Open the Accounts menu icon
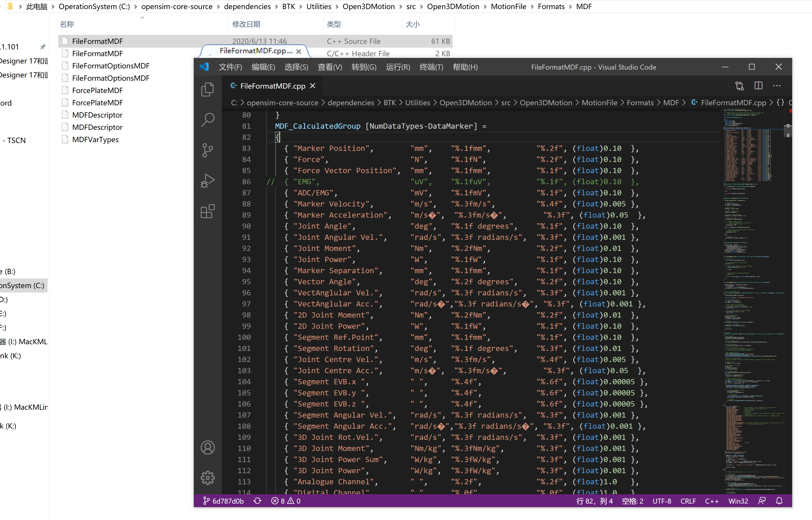This screenshot has height=520, width=812. (x=207, y=447)
